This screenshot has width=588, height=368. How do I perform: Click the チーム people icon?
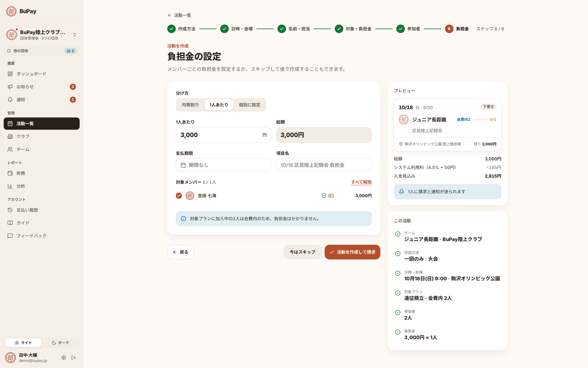(x=10, y=149)
